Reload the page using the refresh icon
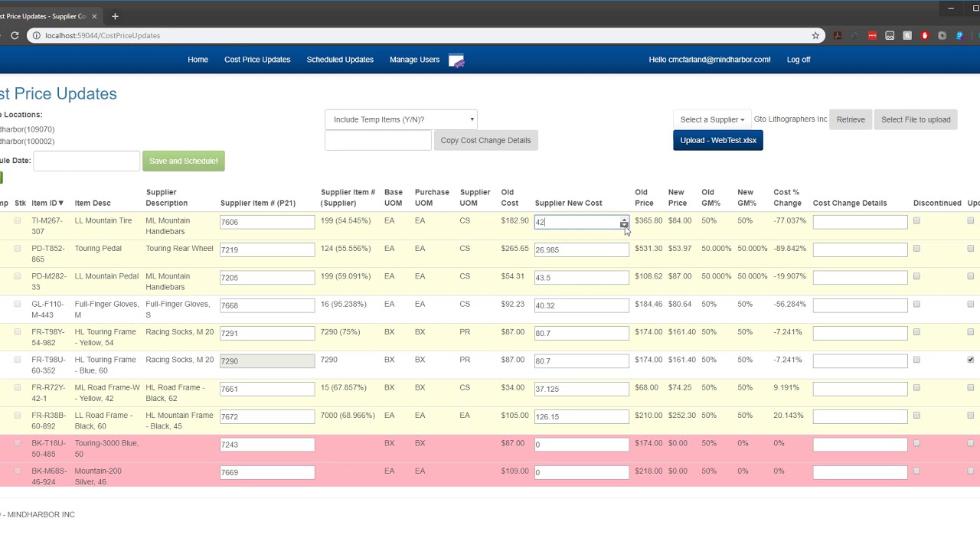The height and width of the screenshot is (551, 980). [x=14, y=35]
